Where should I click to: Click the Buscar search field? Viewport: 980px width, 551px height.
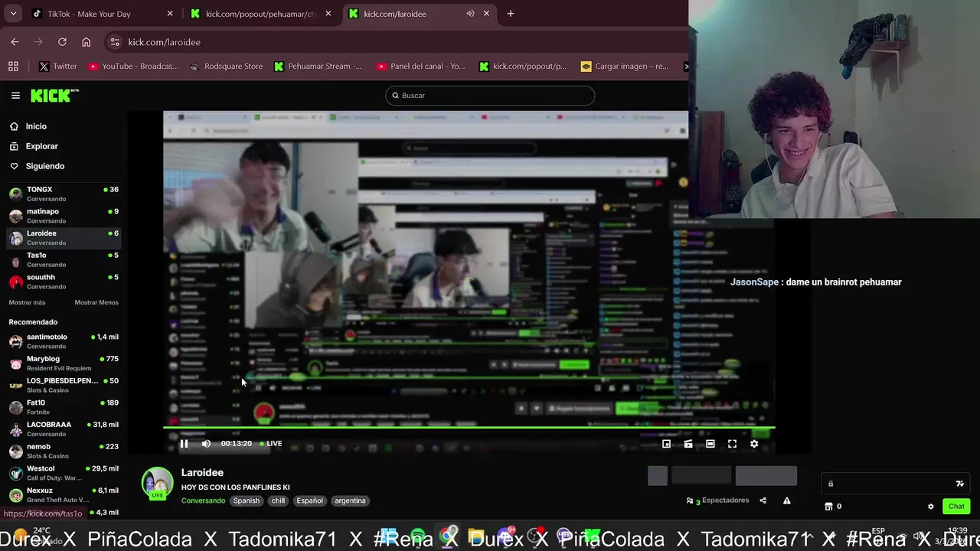(x=490, y=96)
